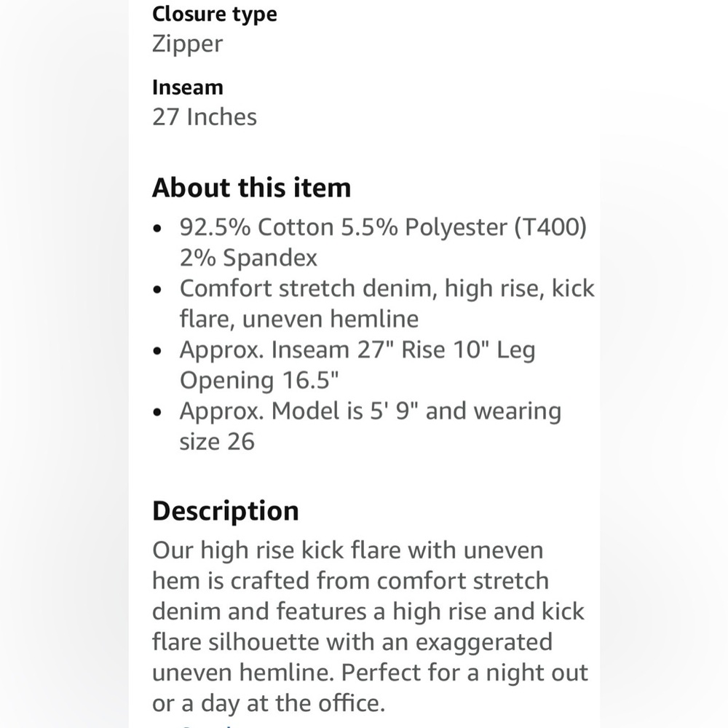The width and height of the screenshot is (728, 728).
Task: Click the Closure type label
Action: (x=214, y=14)
